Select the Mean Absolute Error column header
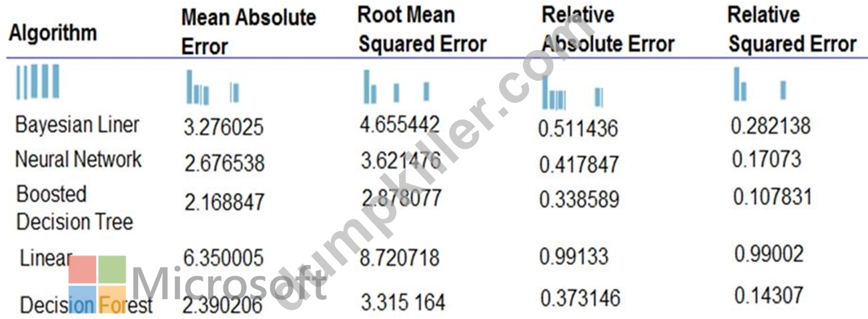 pos(248,31)
